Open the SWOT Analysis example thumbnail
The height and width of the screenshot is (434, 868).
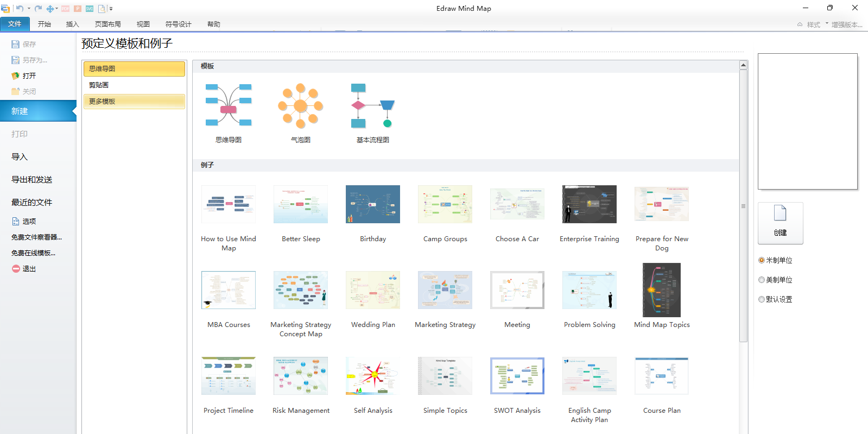point(517,375)
